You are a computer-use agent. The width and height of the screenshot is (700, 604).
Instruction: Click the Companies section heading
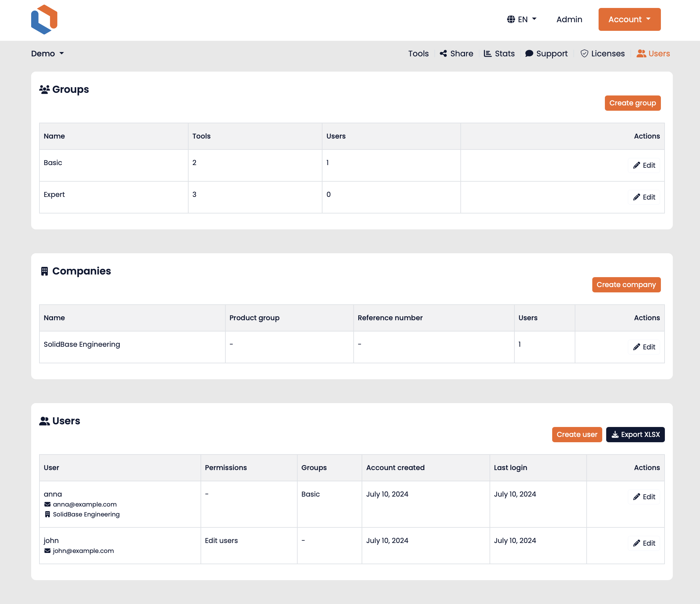point(82,271)
